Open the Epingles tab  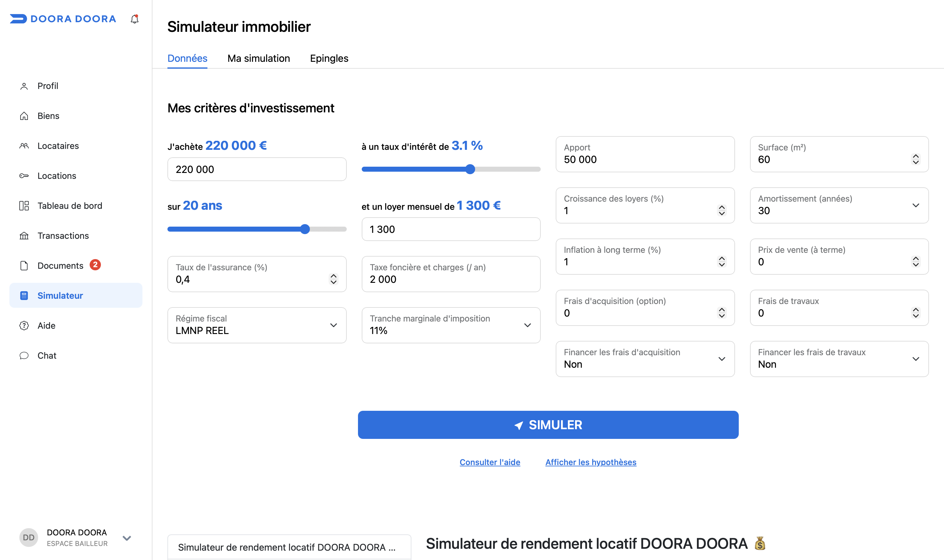(x=329, y=58)
